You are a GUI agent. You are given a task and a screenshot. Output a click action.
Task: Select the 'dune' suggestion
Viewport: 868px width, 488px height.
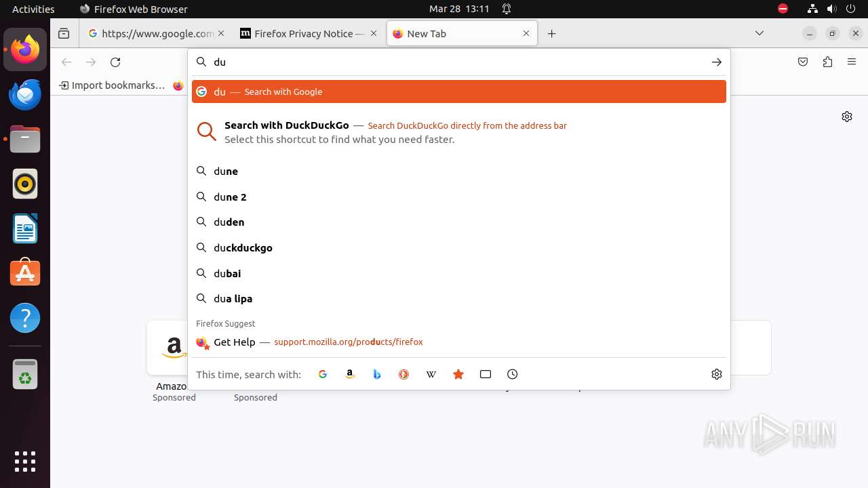(x=459, y=171)
